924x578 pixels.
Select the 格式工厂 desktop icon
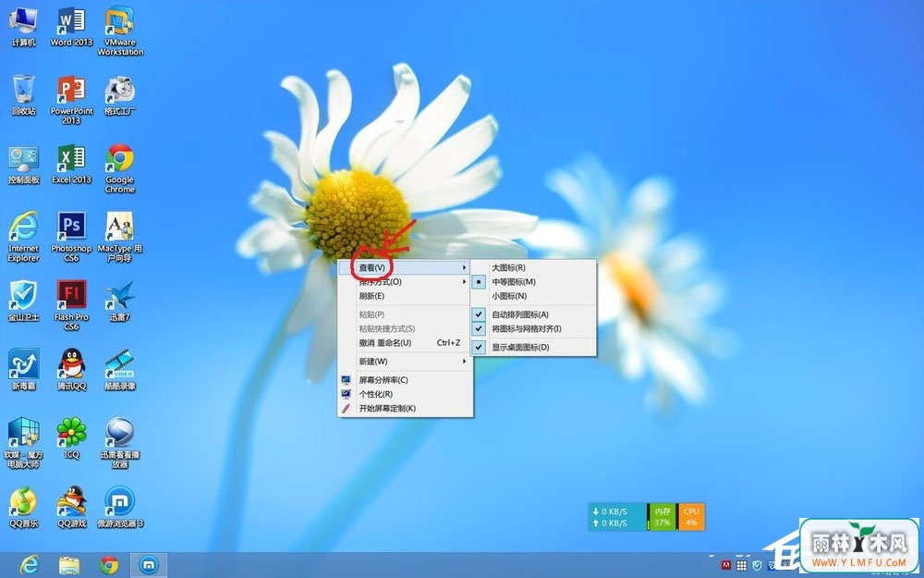click(x=119, y=95)
